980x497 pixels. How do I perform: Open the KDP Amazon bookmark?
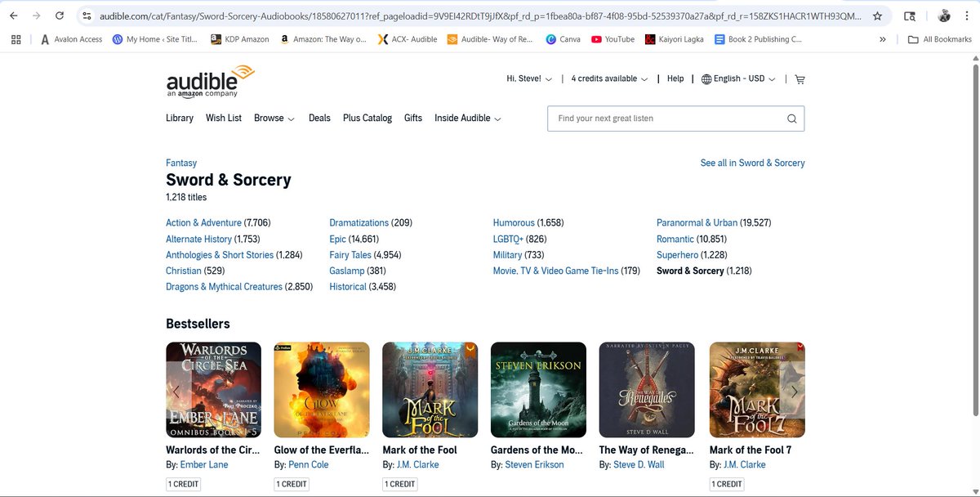click(240, 38)
